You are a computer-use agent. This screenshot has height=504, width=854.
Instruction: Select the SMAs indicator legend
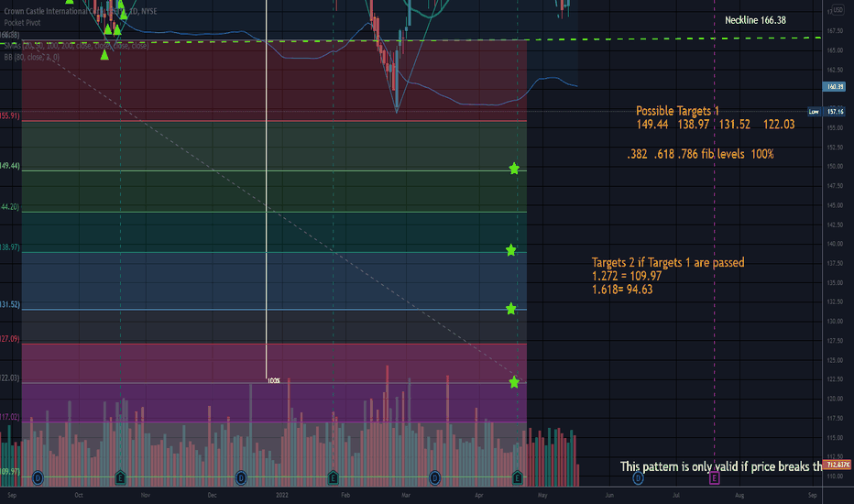click(76, 46)
